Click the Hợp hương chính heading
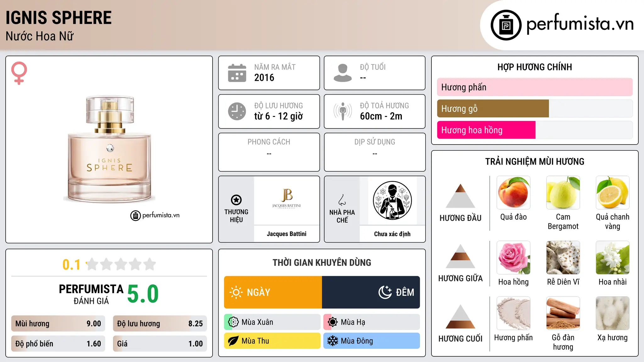This screenshot has width=644, height=362. (535, 67)
